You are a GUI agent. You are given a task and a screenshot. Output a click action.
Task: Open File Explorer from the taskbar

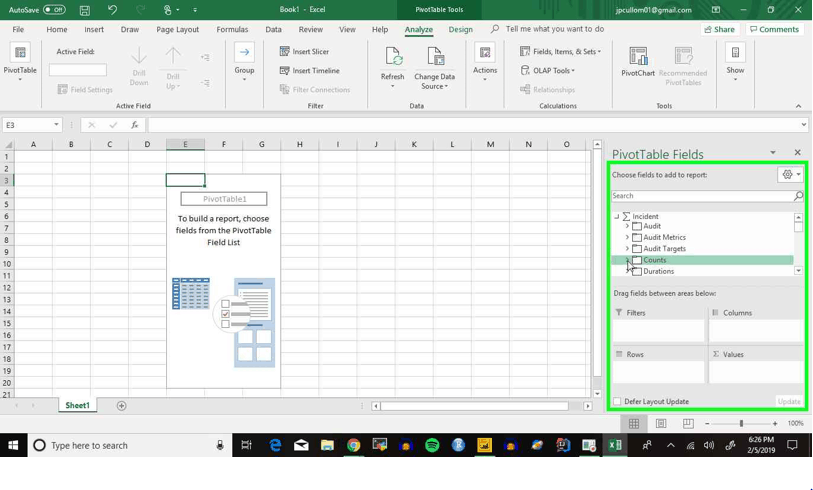(327, 445)
